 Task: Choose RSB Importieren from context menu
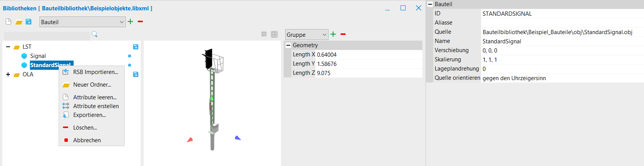point(95,72)
